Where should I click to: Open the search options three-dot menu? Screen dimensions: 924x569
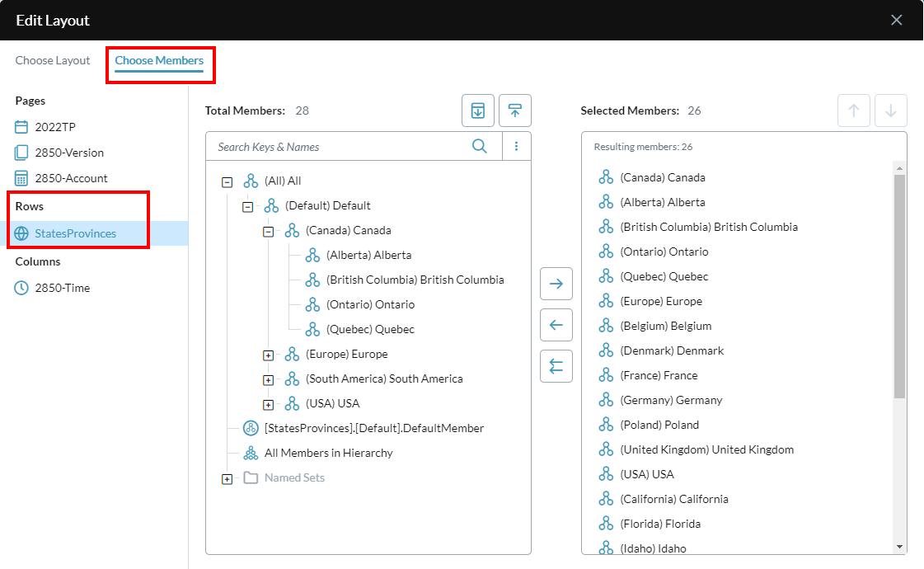tap(516, 146)
